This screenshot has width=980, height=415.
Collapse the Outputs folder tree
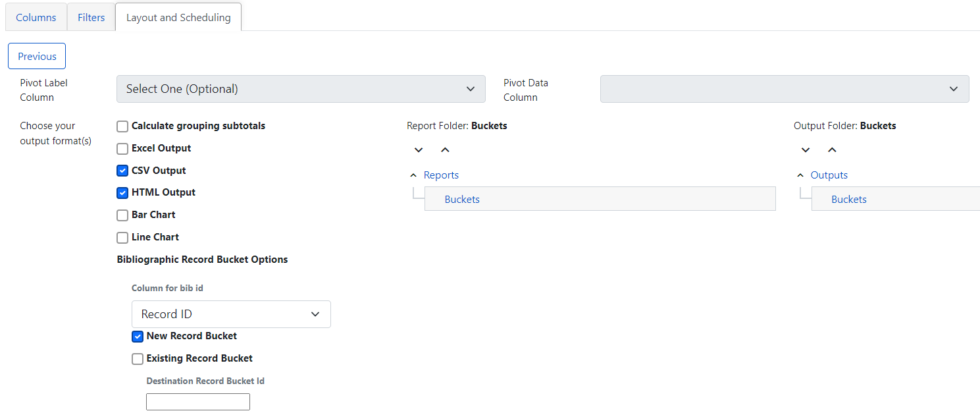tap(800, 175)
